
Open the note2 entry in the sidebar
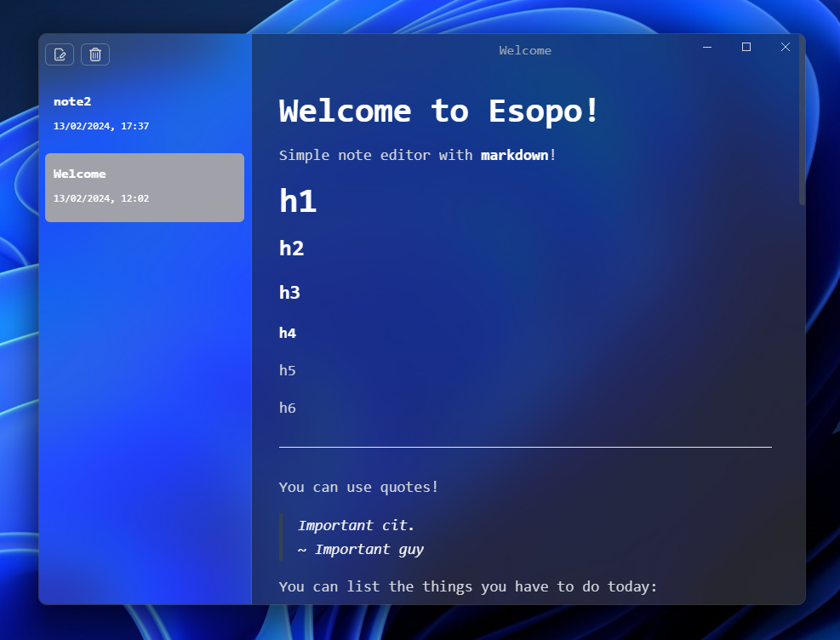click(145, 115)
